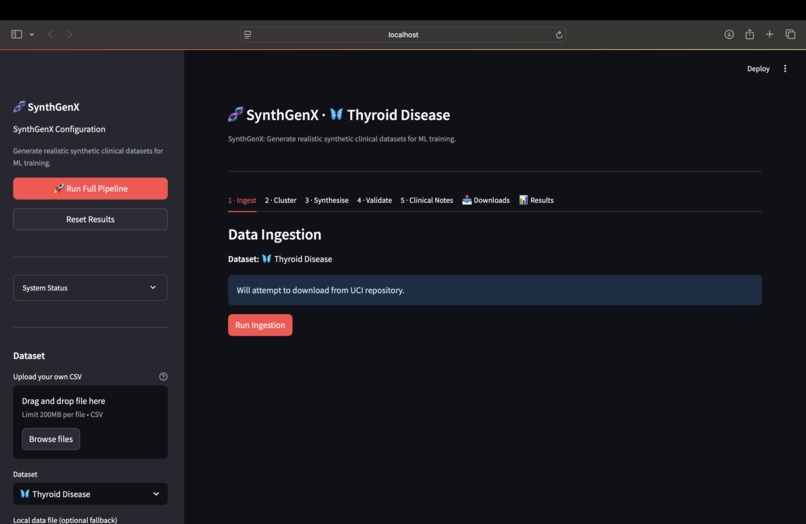Switch to the 1 · Ingest tab
The height and width of the screenshot is (524, 806).
click(x=242, y=201)
